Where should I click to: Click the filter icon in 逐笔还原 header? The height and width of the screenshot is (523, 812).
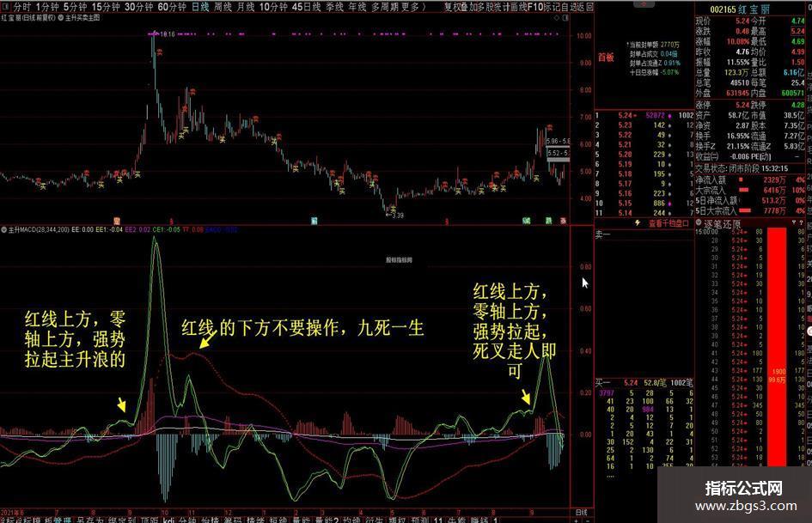793,222
